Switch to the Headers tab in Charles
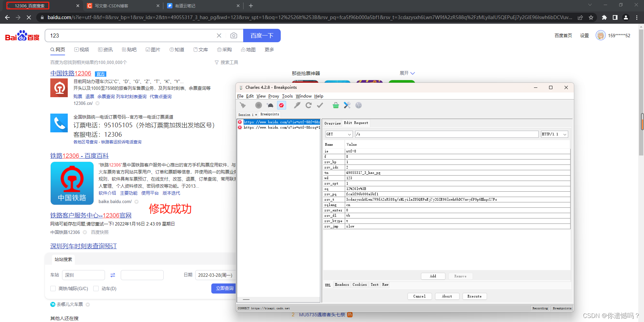644x322 pixels. (x=342, y=285)
